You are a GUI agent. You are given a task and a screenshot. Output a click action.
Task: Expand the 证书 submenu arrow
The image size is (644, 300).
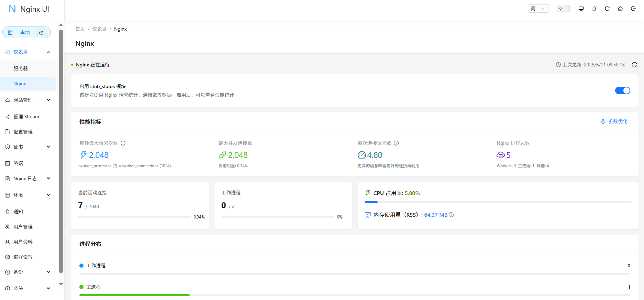pos(48,147)
